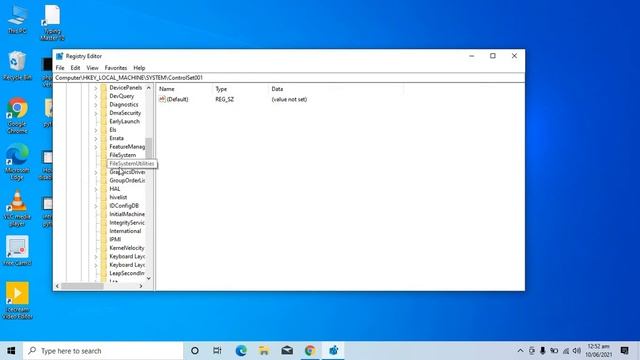The height and width of the screenshot is (360, 640).
Task: Select the VLC media player desktop icon
Action: point(17,209)
